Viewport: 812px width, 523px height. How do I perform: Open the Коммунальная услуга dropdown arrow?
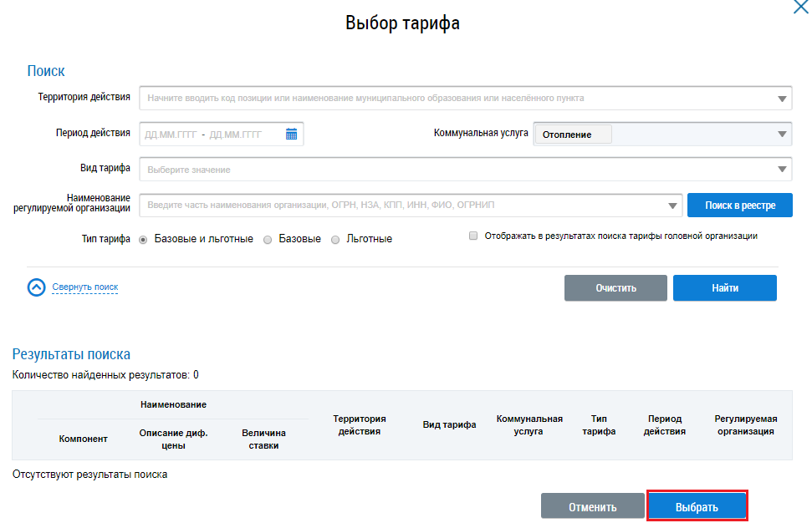[782, 134]
